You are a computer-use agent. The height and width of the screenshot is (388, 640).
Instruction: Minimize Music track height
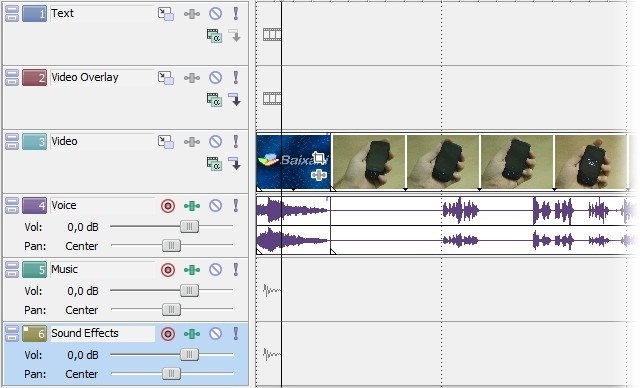[x=12, y=266]
